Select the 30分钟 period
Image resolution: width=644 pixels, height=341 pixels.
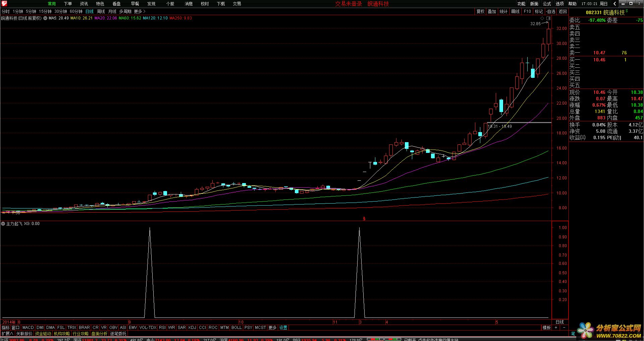(61, 11)
